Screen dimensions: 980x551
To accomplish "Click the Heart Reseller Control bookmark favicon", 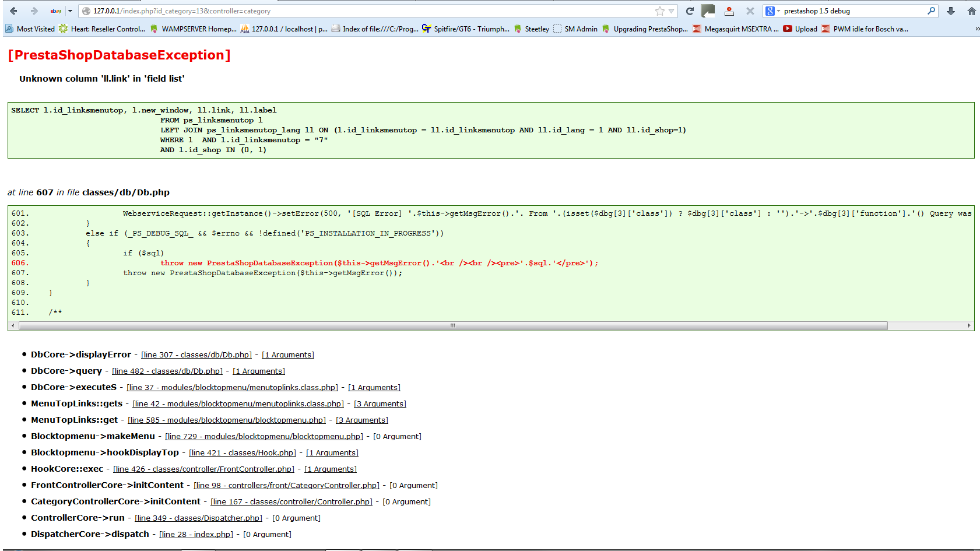I will coord(63,29).
